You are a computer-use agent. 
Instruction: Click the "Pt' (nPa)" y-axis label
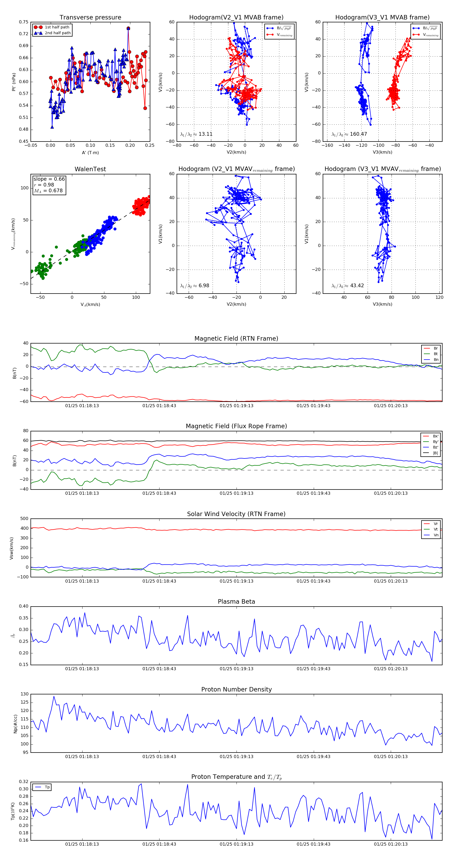click(x=14, y=82)
